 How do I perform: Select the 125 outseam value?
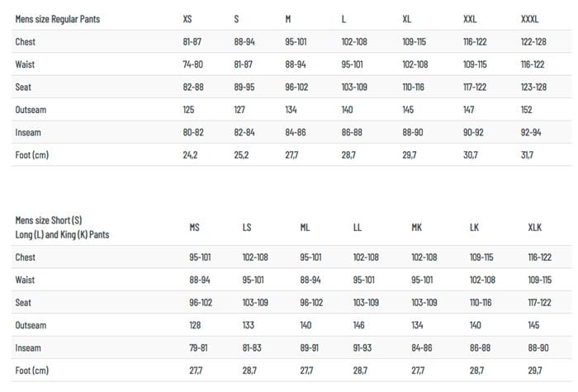pyautogui.click(x=189, y=110)
